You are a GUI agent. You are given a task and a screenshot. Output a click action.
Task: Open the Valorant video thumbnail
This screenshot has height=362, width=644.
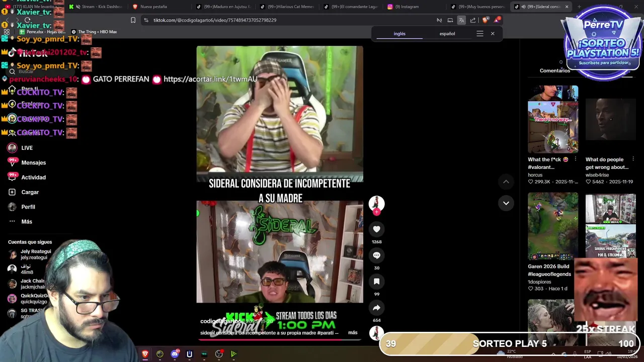[x=553, y=119]
